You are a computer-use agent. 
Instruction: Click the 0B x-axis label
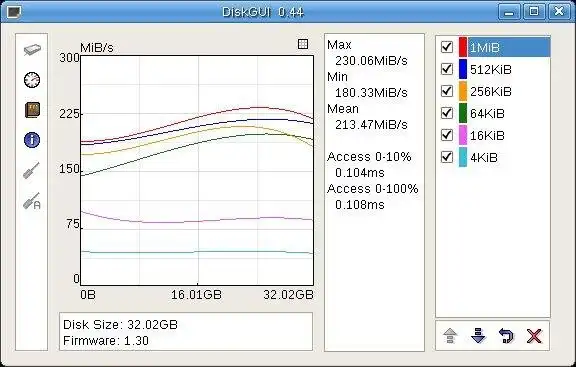(x=88, y=295)
